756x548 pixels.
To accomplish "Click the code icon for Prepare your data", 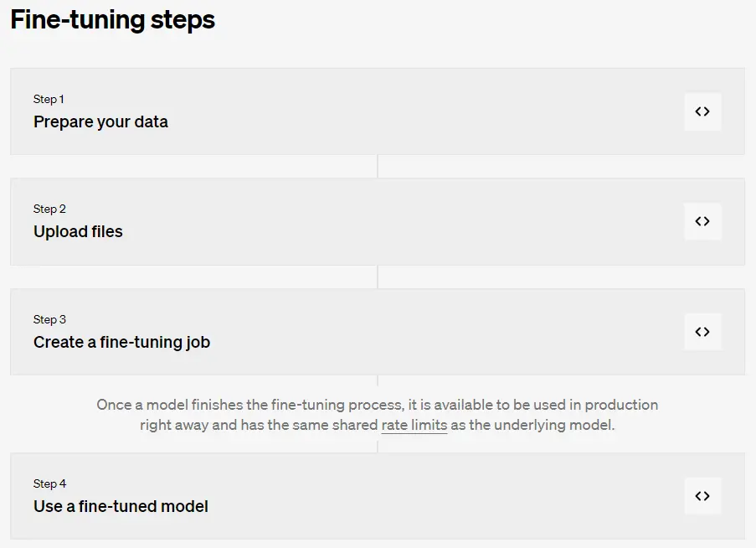I will (702, 111).
